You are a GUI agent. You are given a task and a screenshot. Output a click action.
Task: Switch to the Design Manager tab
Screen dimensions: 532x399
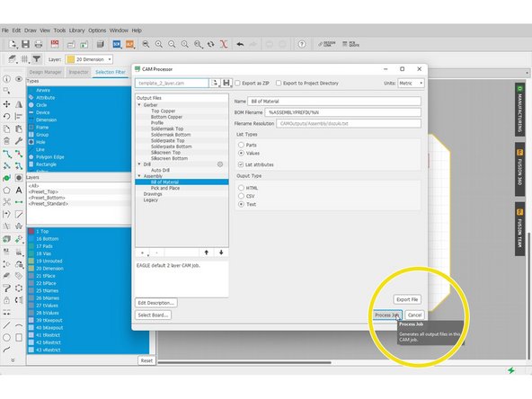point(46,72)
